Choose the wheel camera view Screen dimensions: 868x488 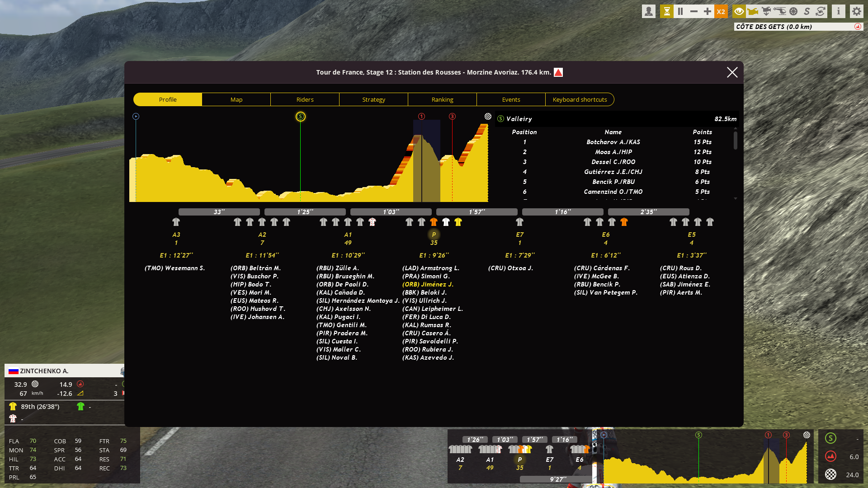point(793,11)
